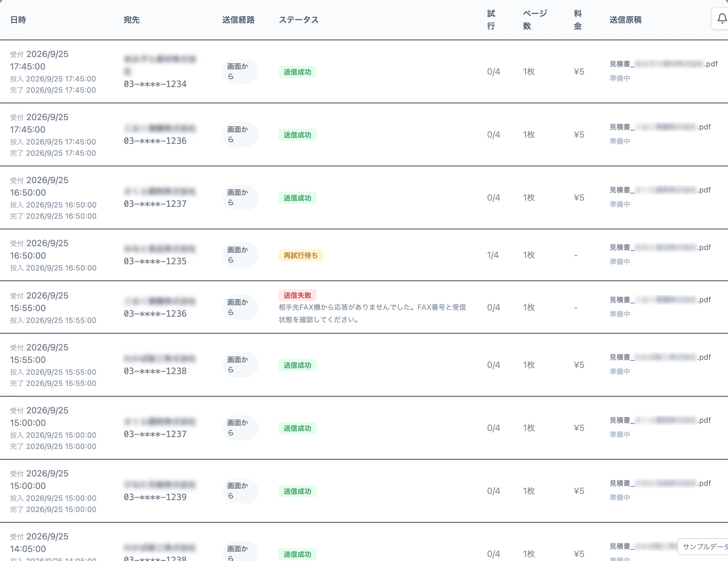This screenshot has height=561, width=728.
Task: Click the 試行 column header
Action: click(491, 20)
